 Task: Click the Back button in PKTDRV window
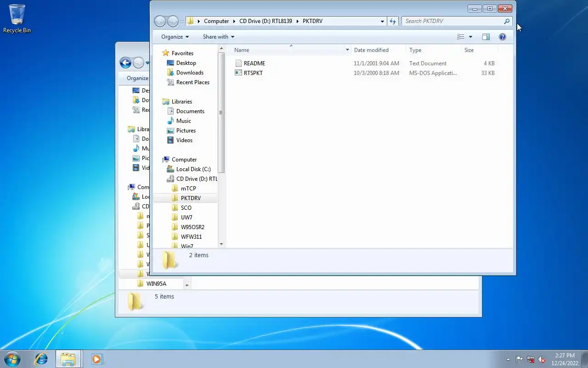(160, 21)
